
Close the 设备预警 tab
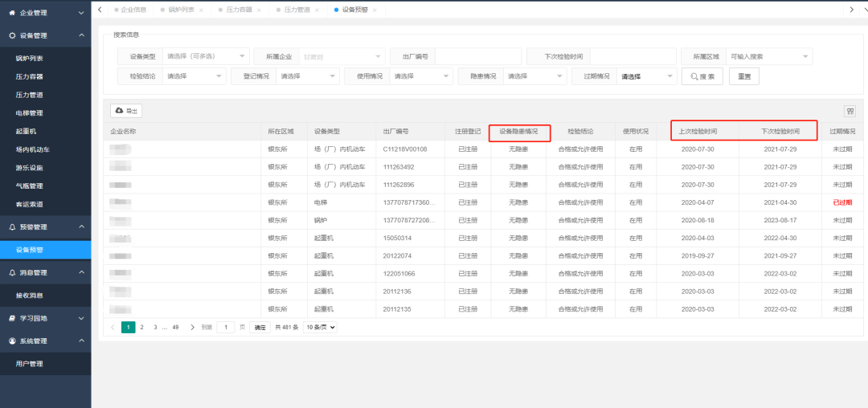coord(375,10)
